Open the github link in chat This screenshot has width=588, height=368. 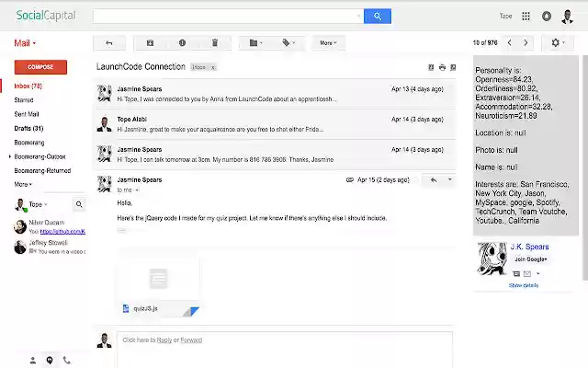click(x=62, y=232)
